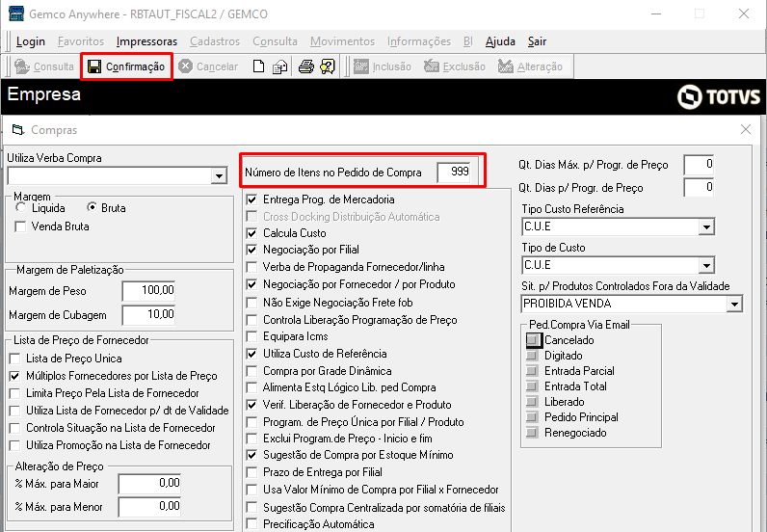The height and width of the screenshot is (532, 767).
Task: Toggle Lista de Preço Unica checkbox
Action: point(15,359)
